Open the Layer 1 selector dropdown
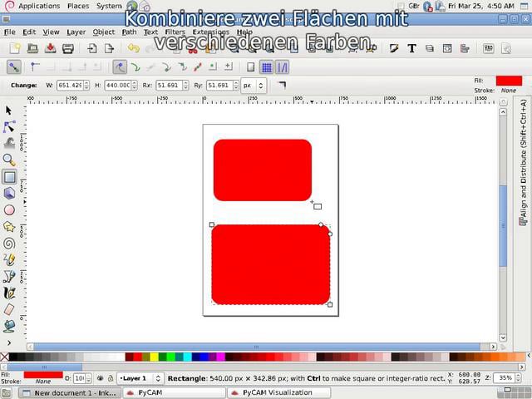This screenshot has height=399, width=532. [140, 378]
